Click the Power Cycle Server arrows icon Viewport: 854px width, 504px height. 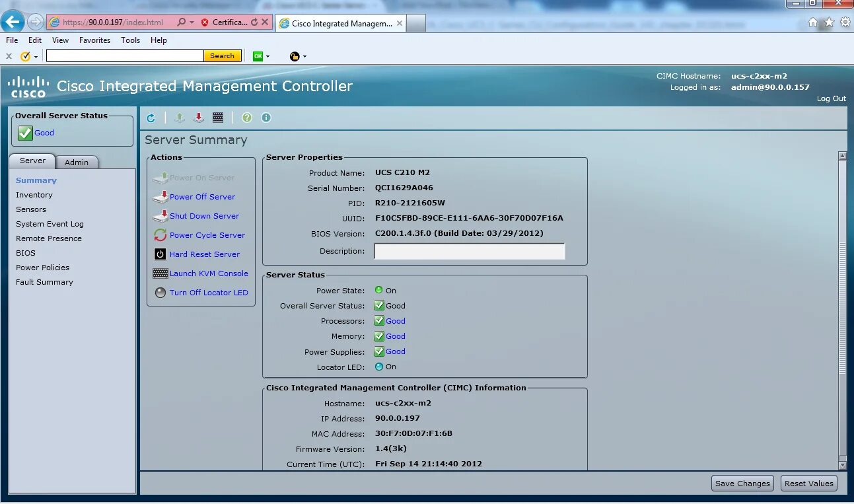pyautogui.click(x=160, y=235)
